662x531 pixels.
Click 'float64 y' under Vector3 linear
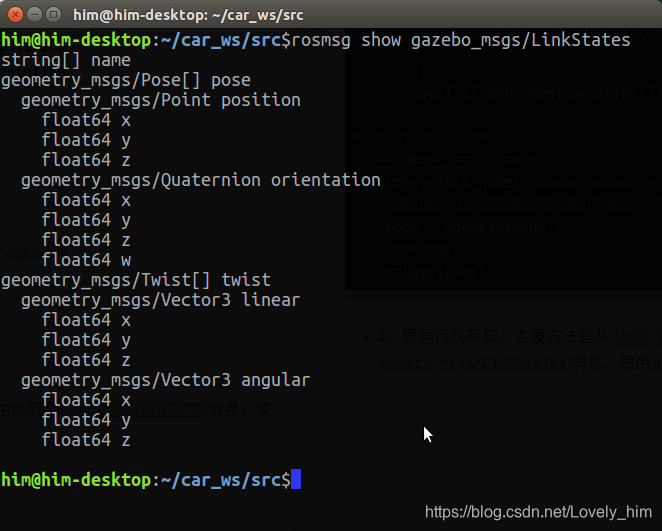(87, 340)
